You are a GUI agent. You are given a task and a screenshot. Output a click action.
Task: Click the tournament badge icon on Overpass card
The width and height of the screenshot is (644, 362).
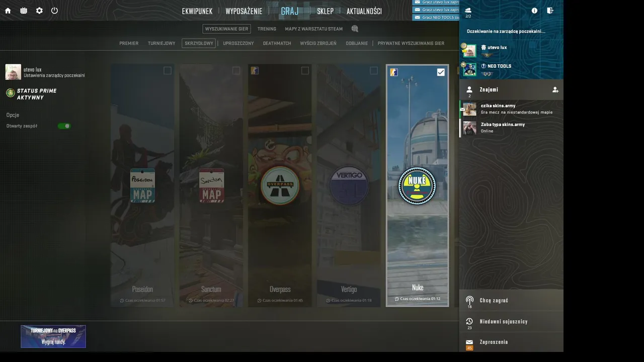click(255, 71)
